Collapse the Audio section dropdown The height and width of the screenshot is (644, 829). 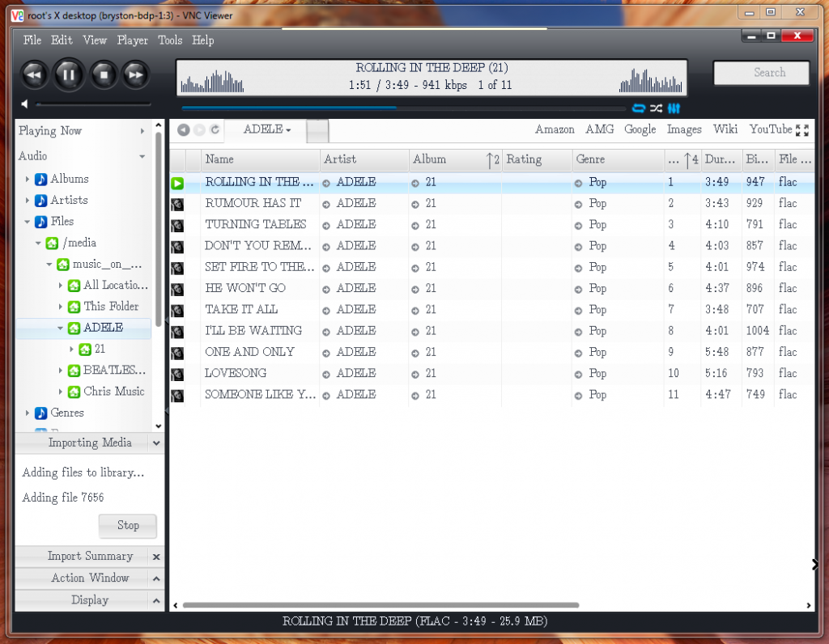142,156
